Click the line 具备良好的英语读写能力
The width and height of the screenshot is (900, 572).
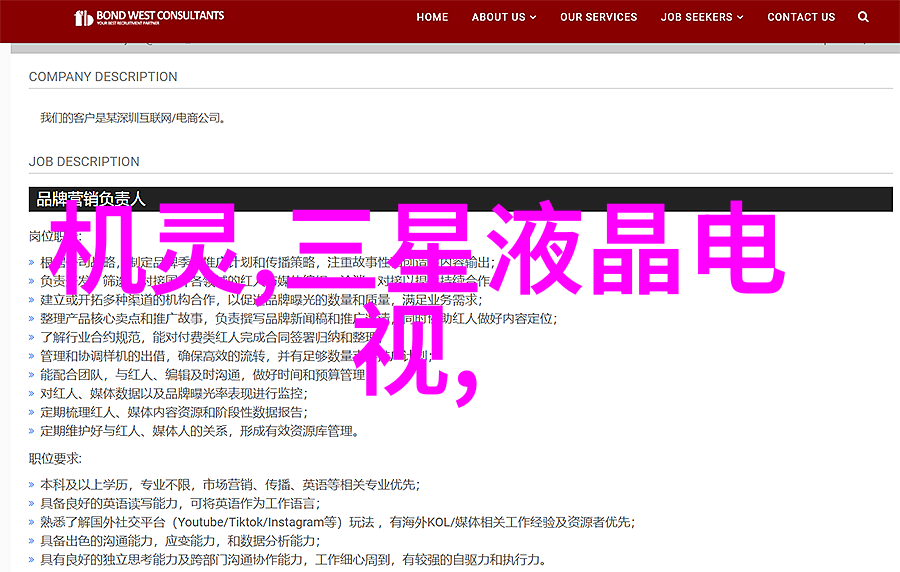click(180, 503)
